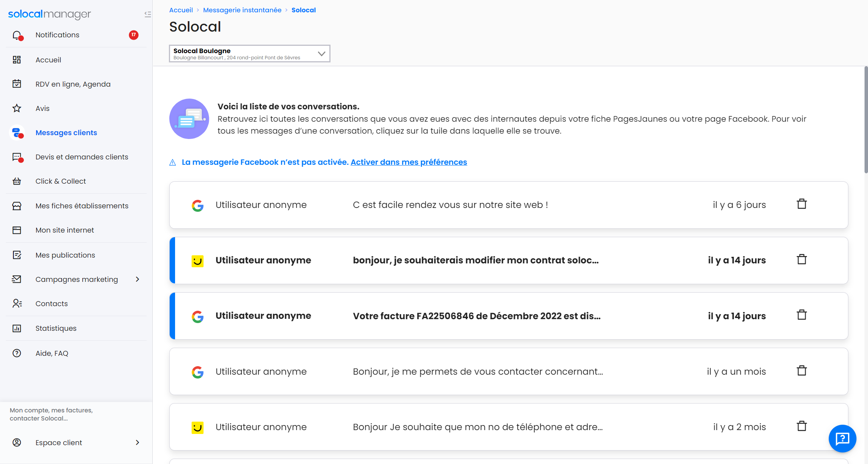Open Mes publications from the sidebar

coord(65,255)
